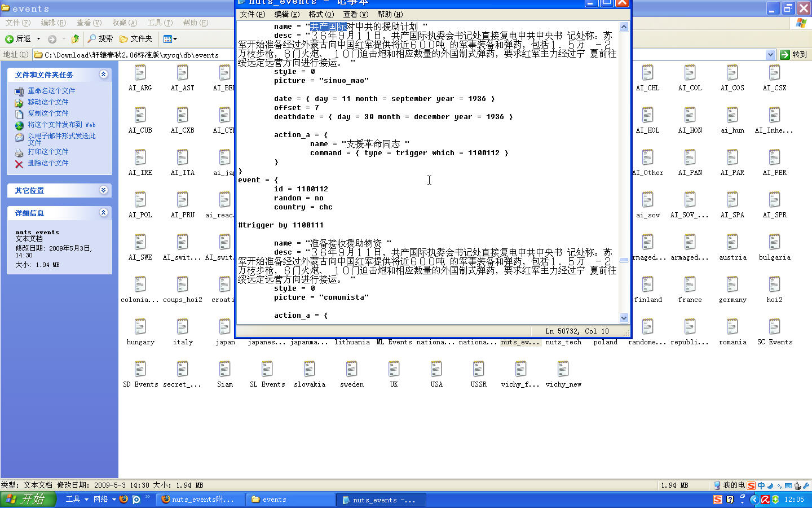Select the bulgaria file icon
812x508 pixels.
774,243
